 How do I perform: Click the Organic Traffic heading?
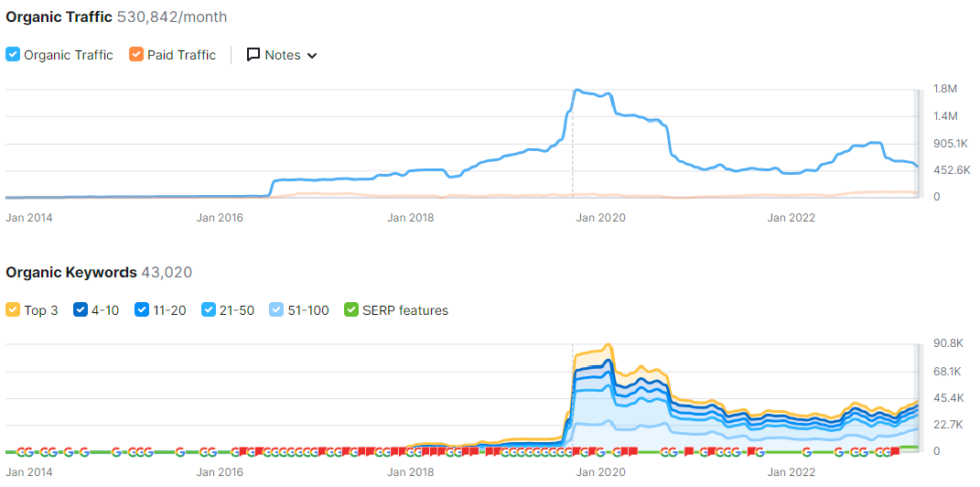coord(59,17)
